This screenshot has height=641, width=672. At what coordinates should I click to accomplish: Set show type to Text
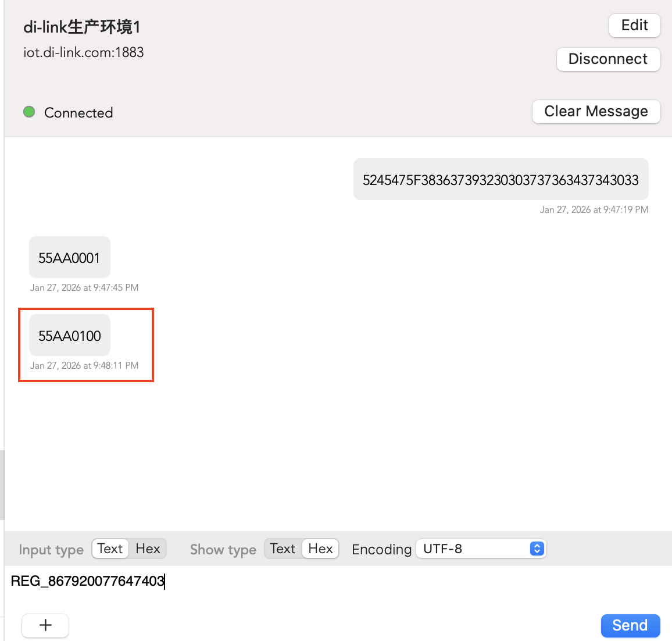(x=283, y=549)
